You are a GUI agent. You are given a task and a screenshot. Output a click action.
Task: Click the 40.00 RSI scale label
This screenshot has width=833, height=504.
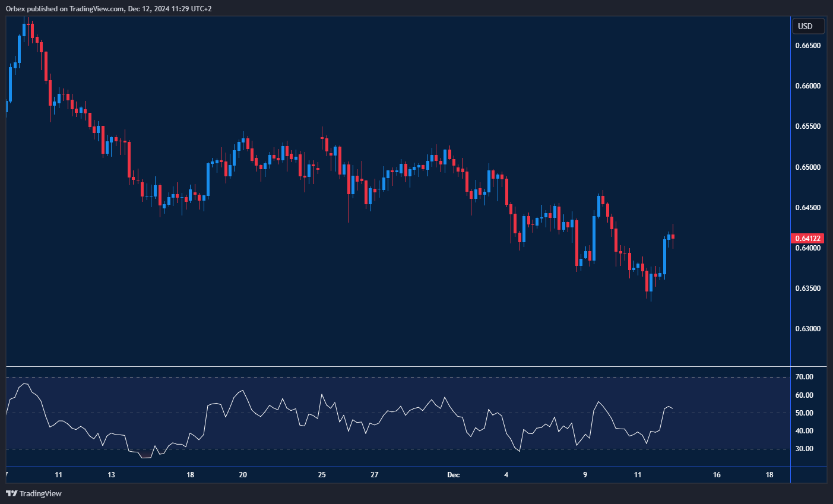click(805, 431)
